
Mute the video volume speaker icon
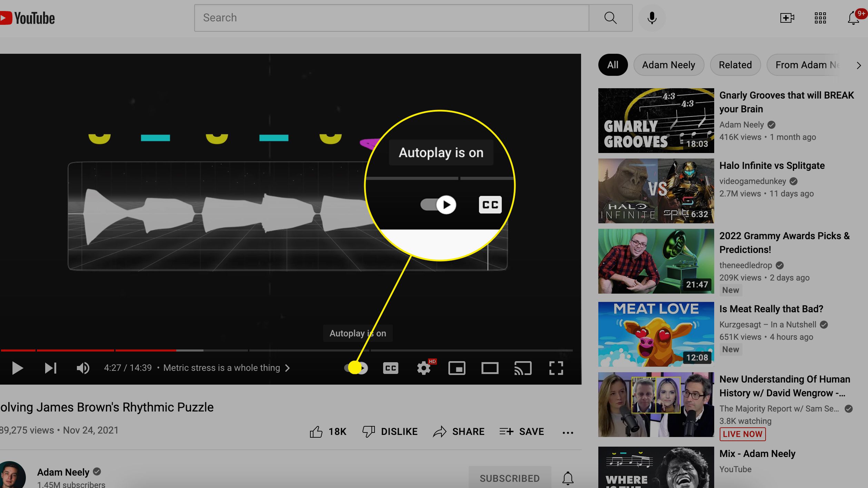pyautogui.click(x=83, y=368)
